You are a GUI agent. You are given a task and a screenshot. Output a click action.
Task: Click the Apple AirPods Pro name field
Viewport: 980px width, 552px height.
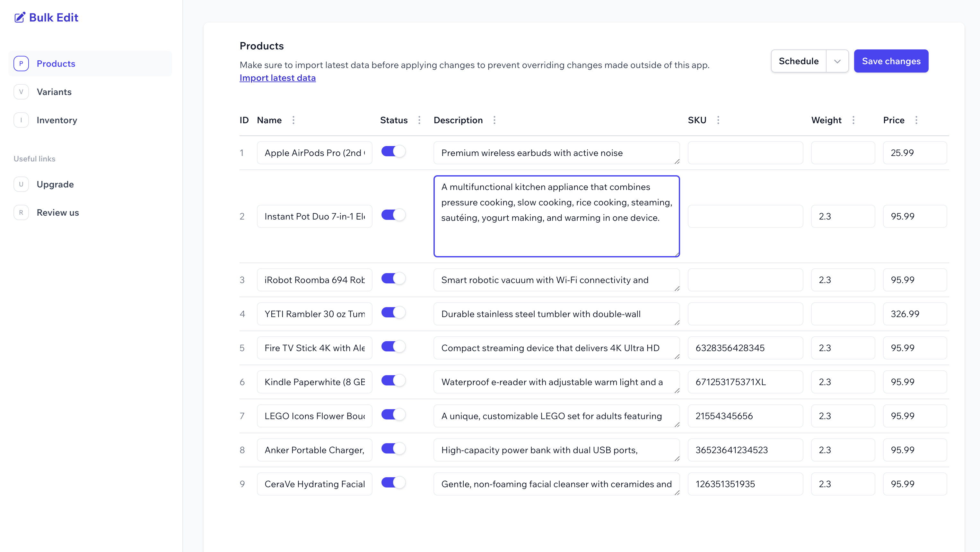(x=315, y=153)
